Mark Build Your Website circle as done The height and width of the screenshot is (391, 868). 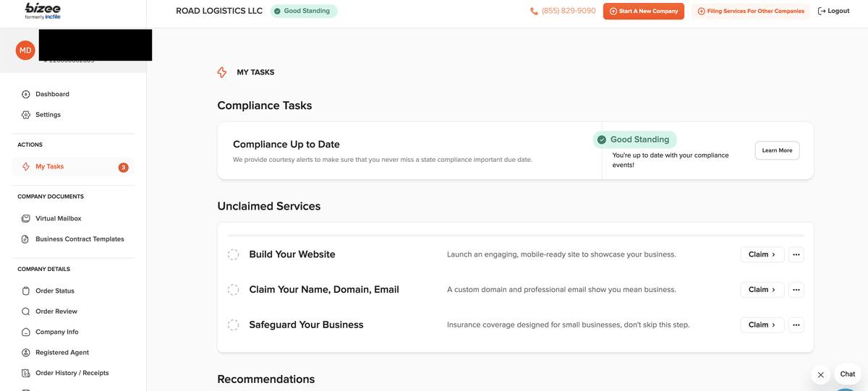(x=233, y=254)
